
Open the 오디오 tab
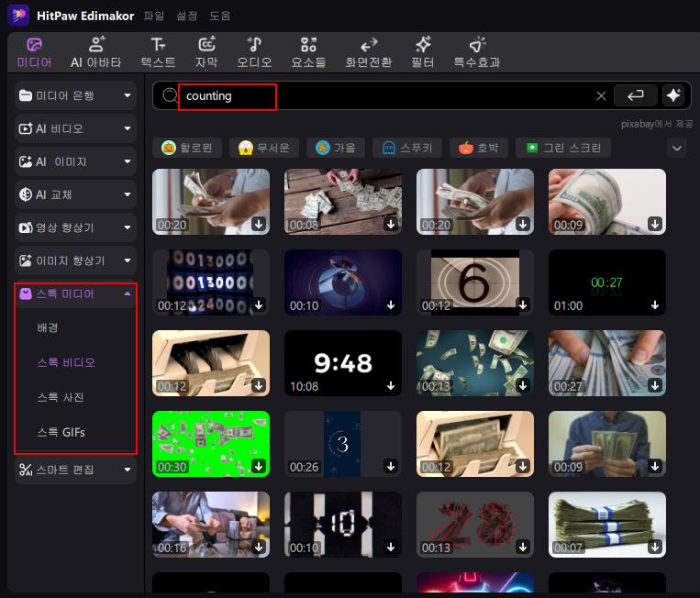point(254,52)
